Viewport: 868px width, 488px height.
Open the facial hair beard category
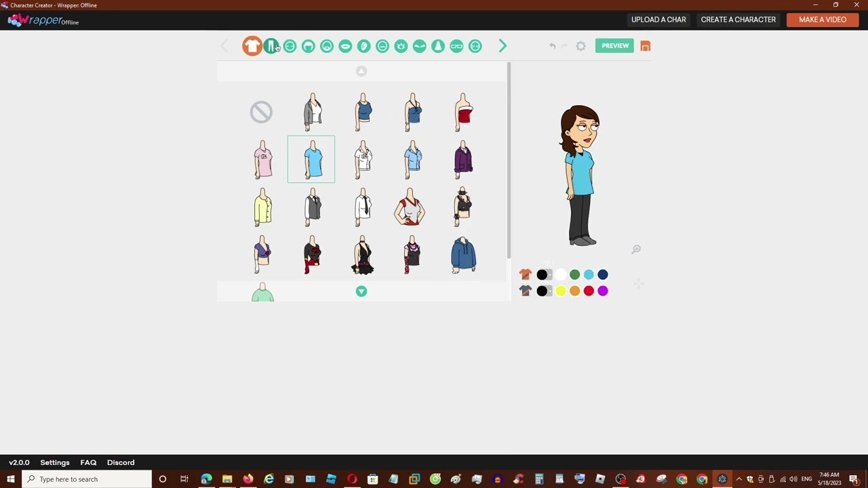(327, 46)
